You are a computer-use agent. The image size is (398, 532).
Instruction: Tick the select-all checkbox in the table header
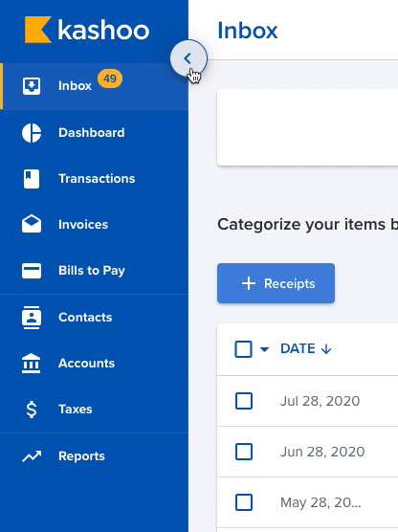click(x=243, y=349)
